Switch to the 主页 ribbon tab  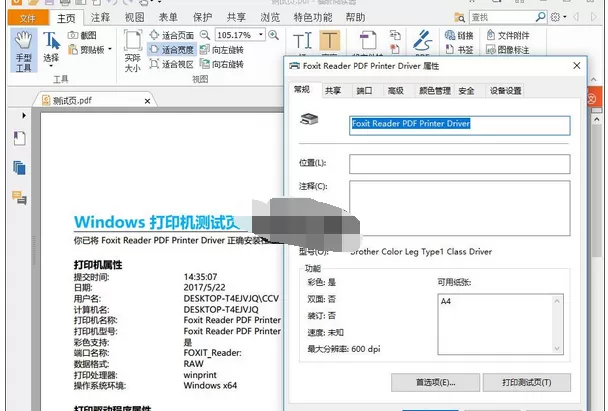click(x=66, y=18)
